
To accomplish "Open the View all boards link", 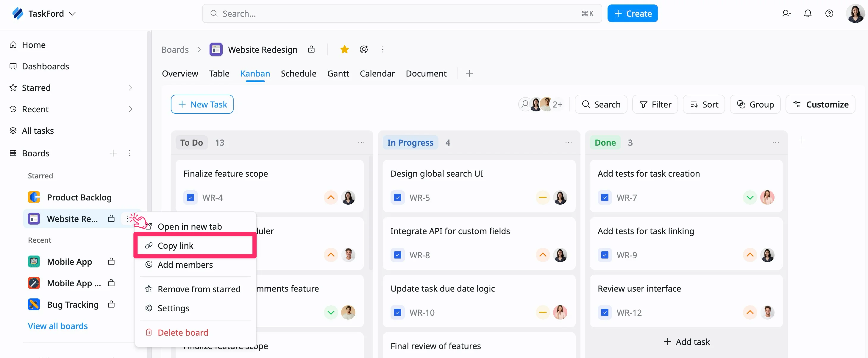I will point(58,326).
